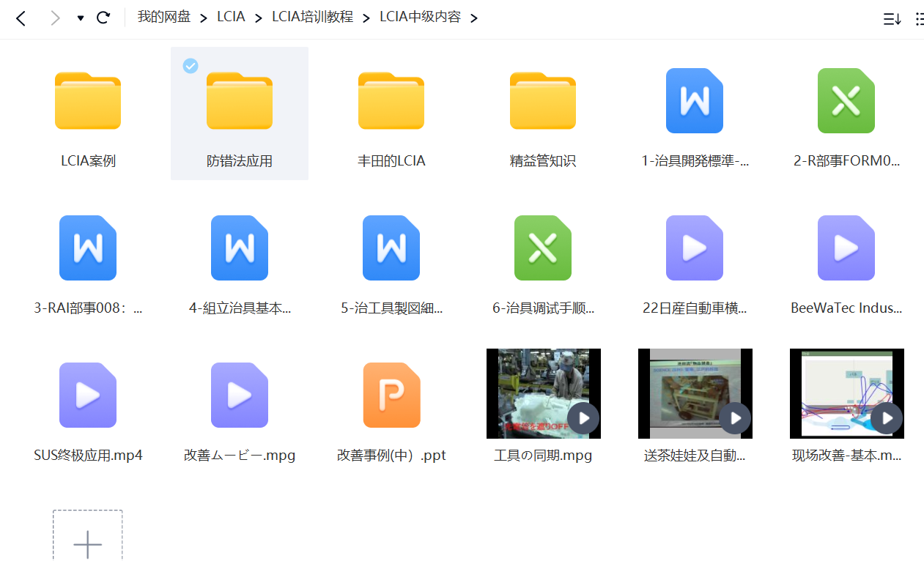Click the forward navigation arrow
924x561 pixels.
coord(55,18)
